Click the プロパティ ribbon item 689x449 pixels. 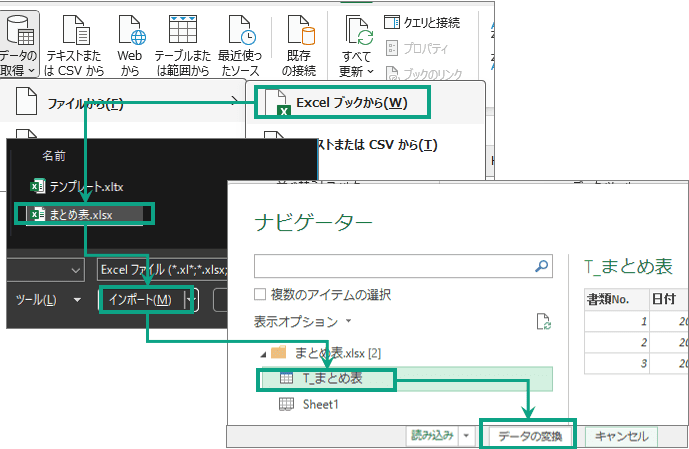pyautogui.click(x=417, y=48)
